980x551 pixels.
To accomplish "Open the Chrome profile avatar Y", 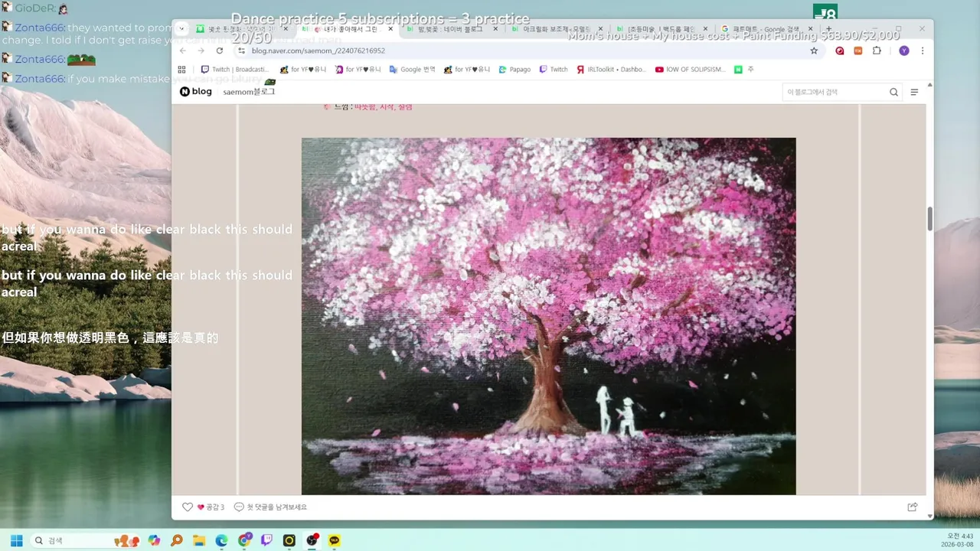I will click(904, 51).
